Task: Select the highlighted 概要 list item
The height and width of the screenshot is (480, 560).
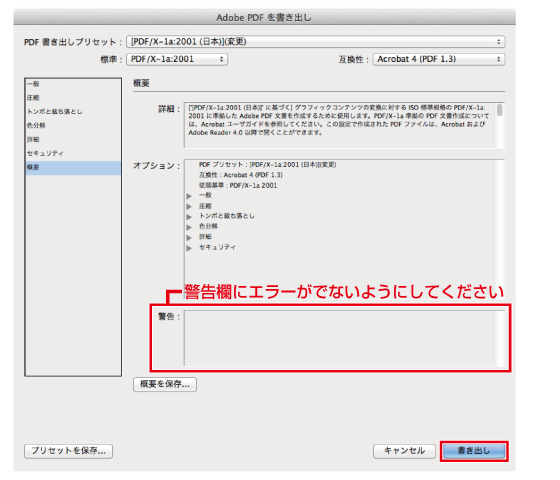Action: (73, 168)
